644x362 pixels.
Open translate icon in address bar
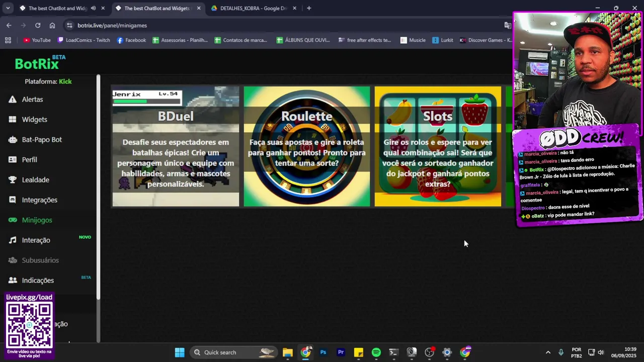pos(508,25)
